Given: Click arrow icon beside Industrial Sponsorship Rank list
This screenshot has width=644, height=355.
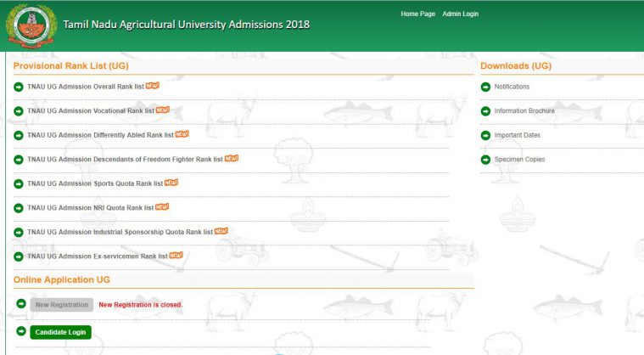Looking at the screenshot, I should tap(19, 232).
